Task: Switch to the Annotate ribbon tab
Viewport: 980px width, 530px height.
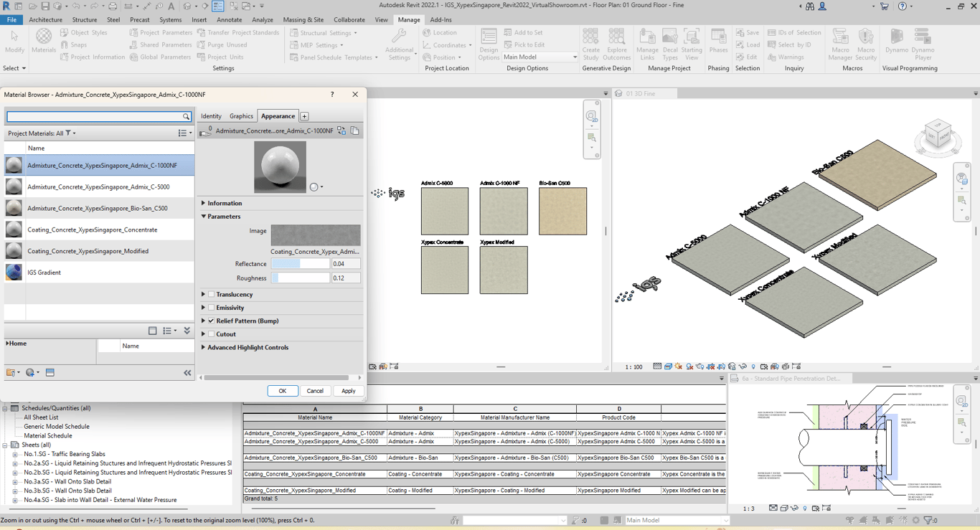Action: pyautogui.click(x=230, y=19)
